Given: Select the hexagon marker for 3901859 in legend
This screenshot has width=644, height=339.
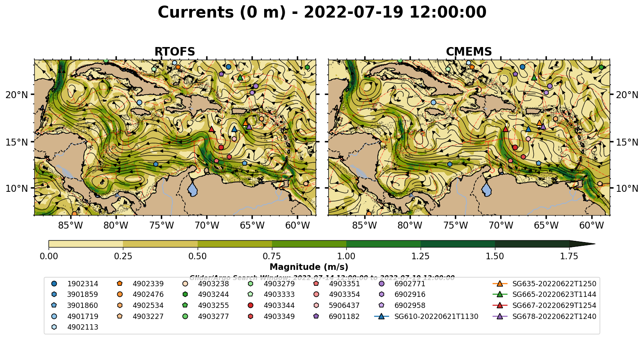Looking at the screenshot, I should pos(54,294).
